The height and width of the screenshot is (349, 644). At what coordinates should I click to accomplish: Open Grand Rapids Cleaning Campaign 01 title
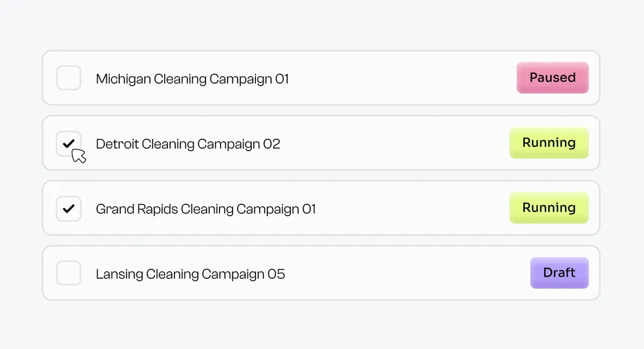coord(206,209)
